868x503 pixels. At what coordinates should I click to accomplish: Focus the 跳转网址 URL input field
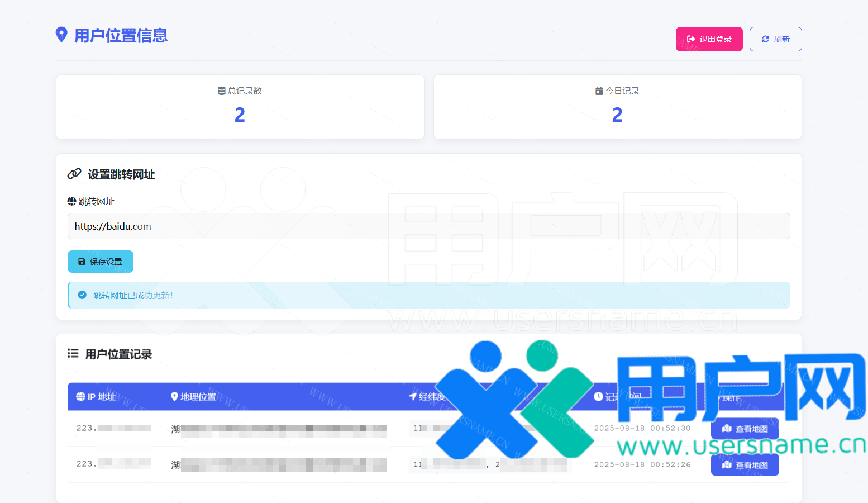pos(428,226)
